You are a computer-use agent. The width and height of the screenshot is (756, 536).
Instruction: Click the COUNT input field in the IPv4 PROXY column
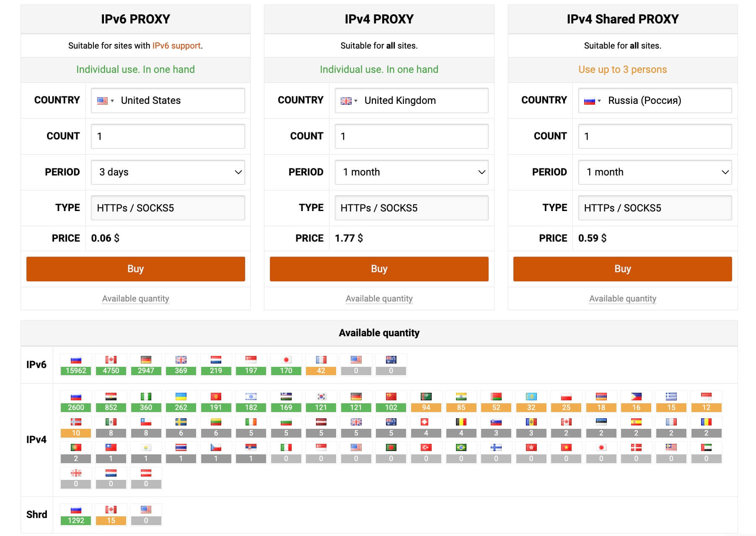pos(411,136)
